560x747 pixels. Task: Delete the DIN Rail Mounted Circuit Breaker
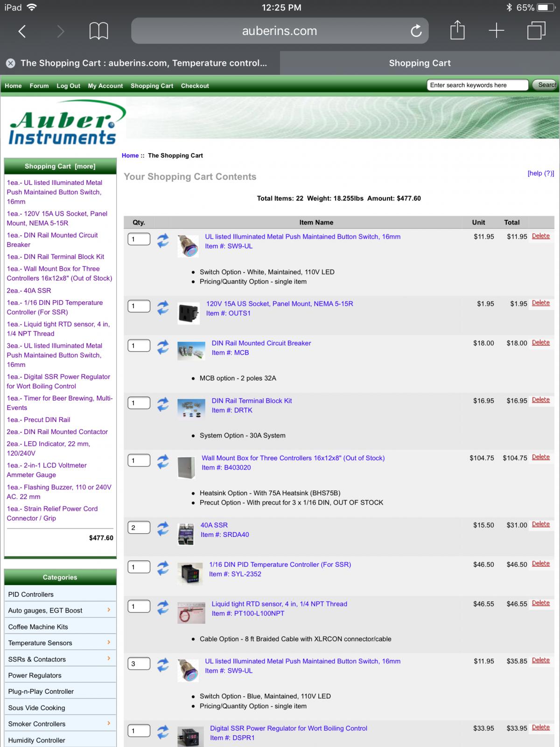(541, 342)
